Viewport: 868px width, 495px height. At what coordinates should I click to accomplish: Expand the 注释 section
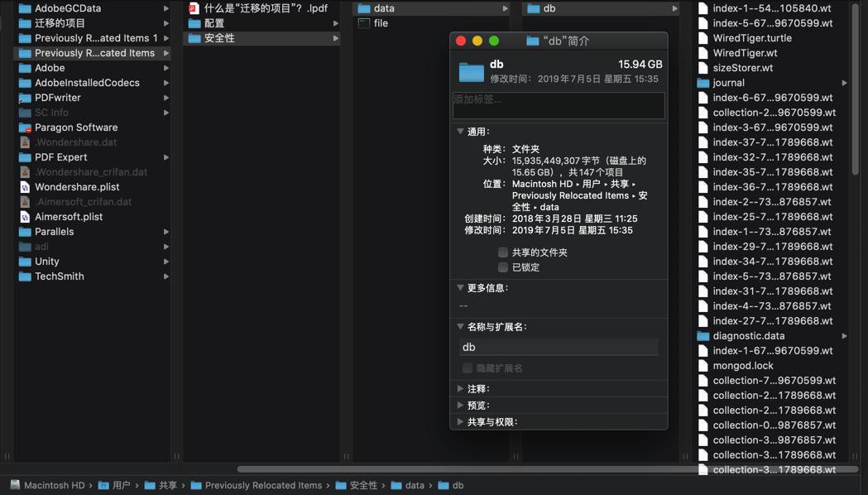pyautogui.click(x=460, y=389)
